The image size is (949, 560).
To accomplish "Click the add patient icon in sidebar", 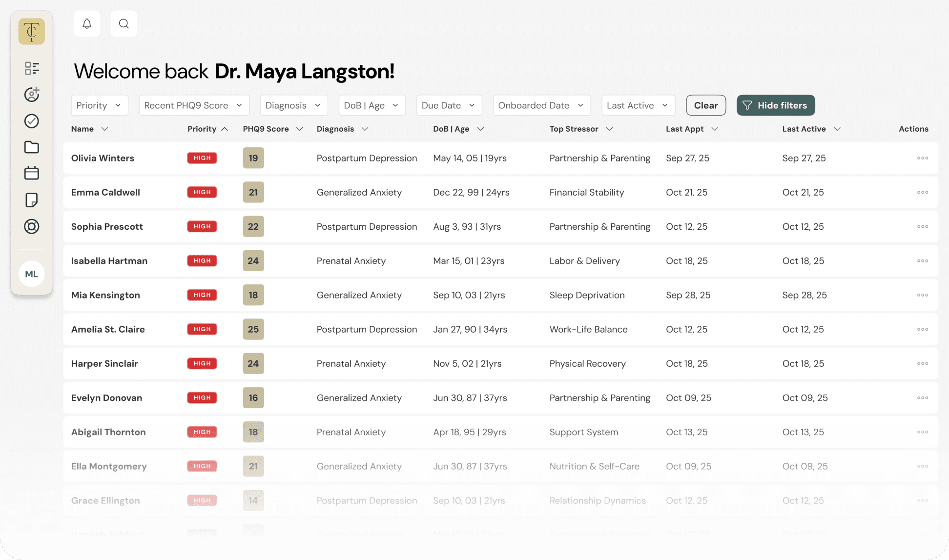I will (32, 94).
